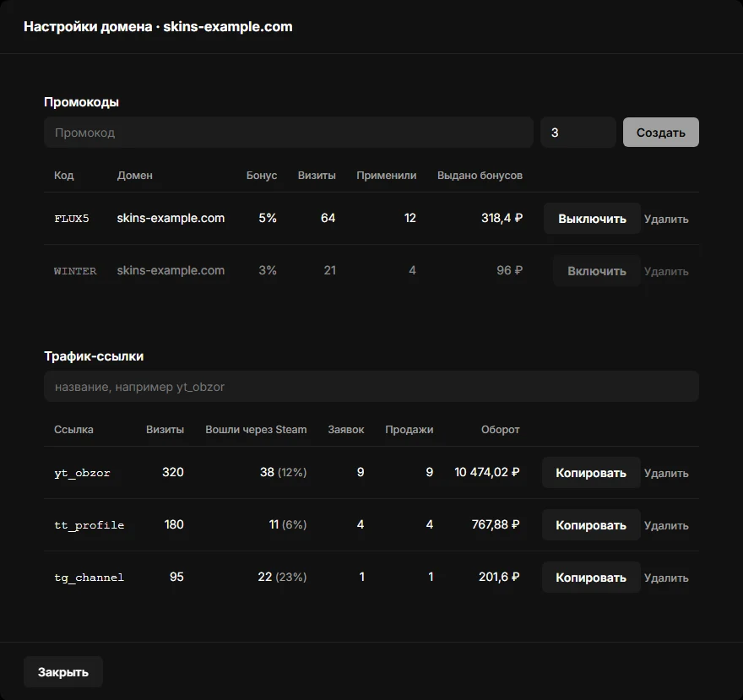Click the traffic link name input field
743x700 pixels.
371,386
